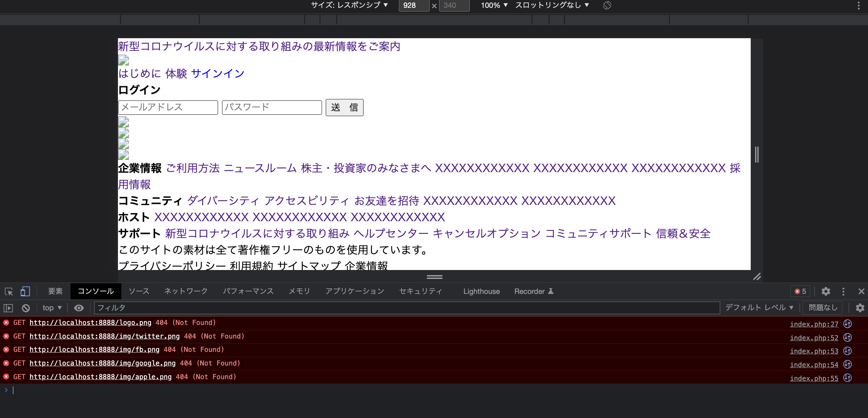Click the 送信 submit button
This screenshot has width=868, height=418.
click(x=344, y=107)
